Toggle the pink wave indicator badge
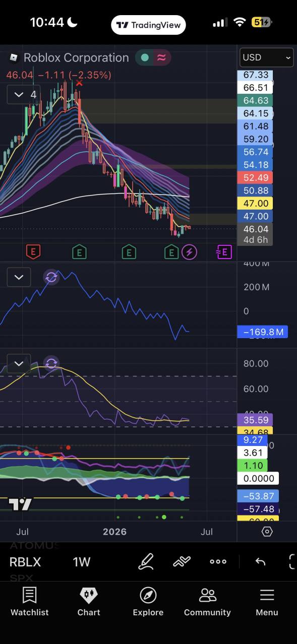The height and width of the screenshot is (644, 297). tap(161, 57)
